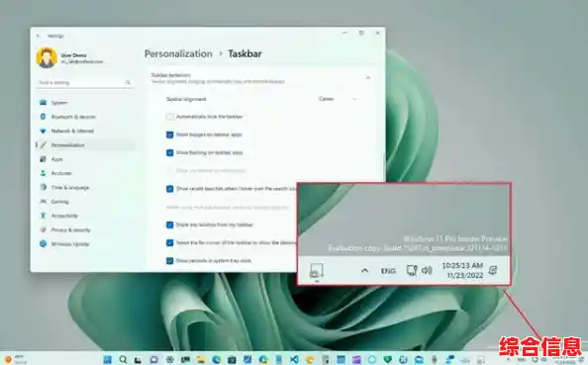Open Network & internet category
This screenshot has height=365, width=588.
click(x=84, y=131)
